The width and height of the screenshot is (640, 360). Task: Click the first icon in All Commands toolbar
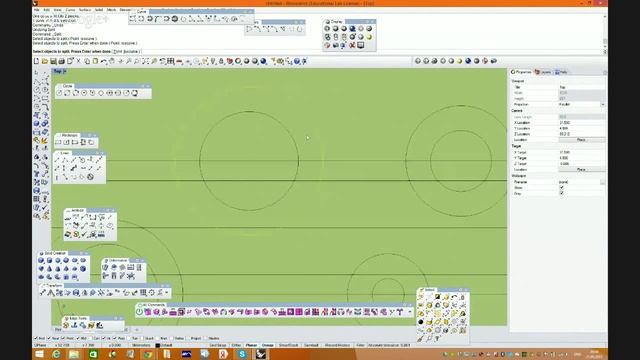click(x=140, y=312)
